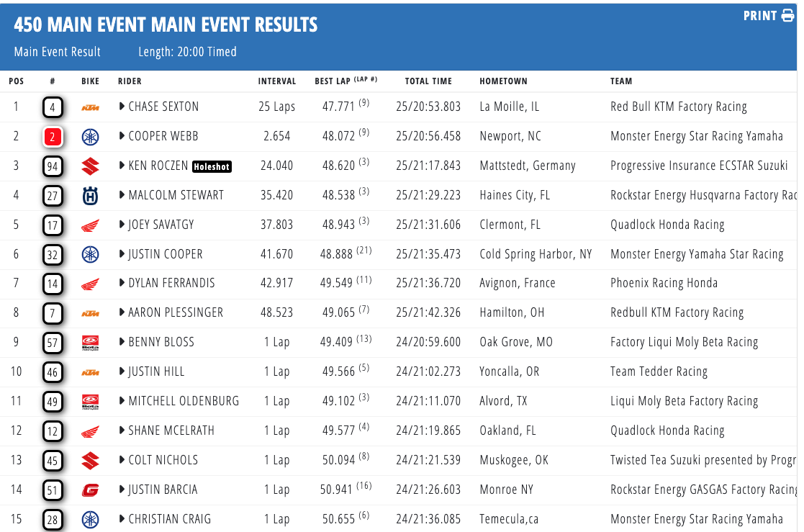Screen dimensions: 804x532
Task: Click Suzuki logo beside Ken Roczen
Action: click(x=90, y=166)
